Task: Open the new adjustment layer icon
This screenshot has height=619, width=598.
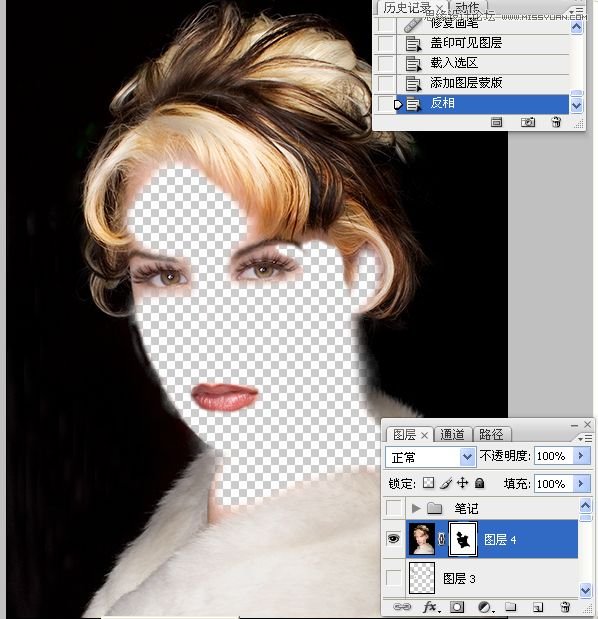Action: pyautogui.click(x=485, y=607)
